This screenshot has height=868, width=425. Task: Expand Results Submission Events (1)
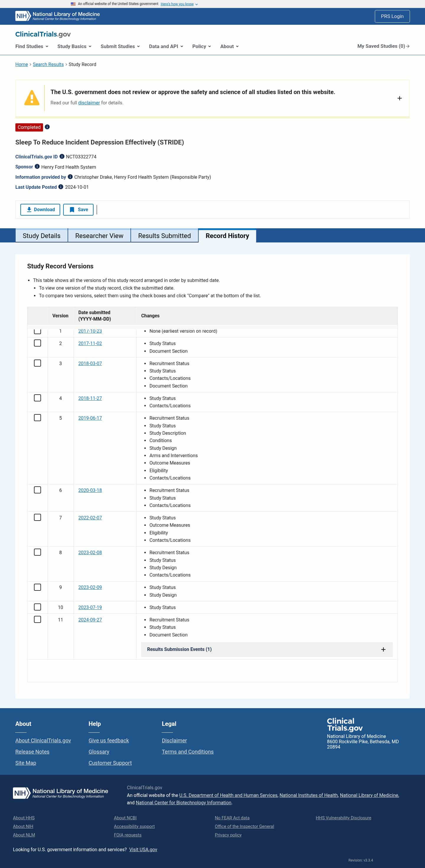click(267, 649)
